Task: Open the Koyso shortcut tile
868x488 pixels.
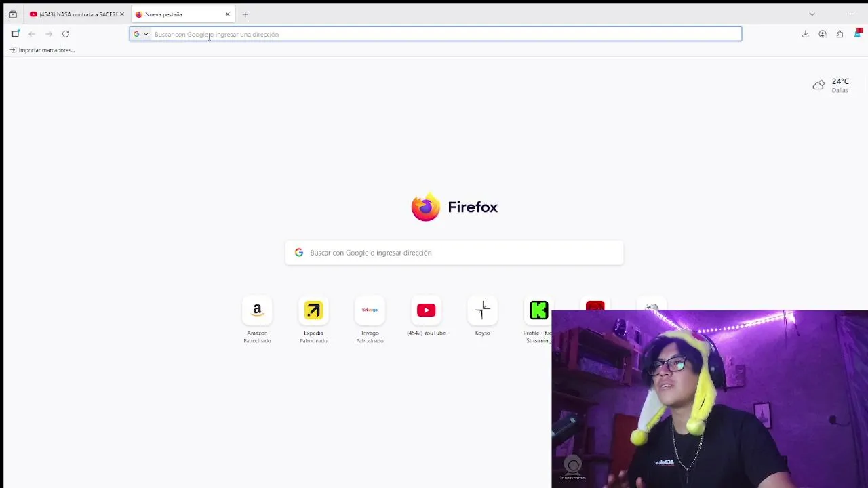Action: (482, 310)
